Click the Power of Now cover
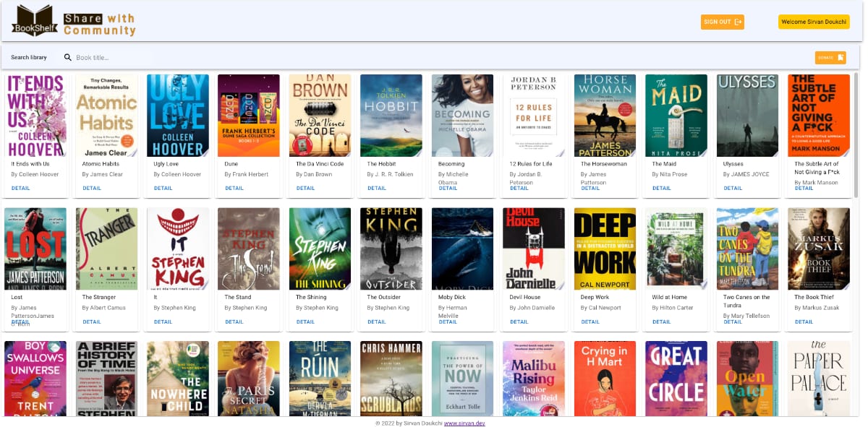Screen dimensions: 868x427 [463, 379]
